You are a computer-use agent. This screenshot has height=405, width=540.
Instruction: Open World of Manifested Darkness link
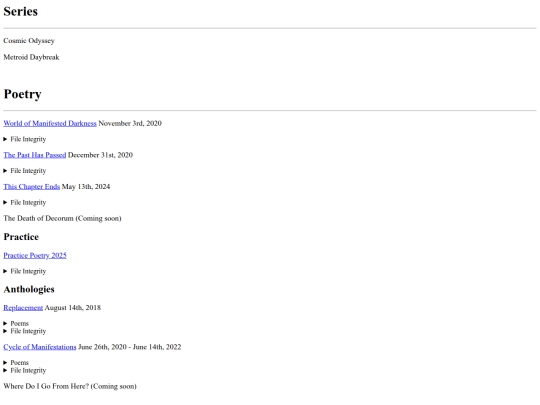[x=50, y=123]
